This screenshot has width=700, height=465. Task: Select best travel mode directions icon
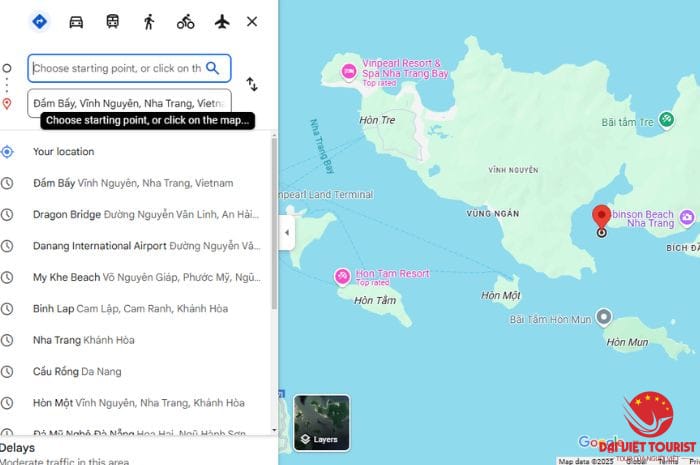click(x=40, y=21)
